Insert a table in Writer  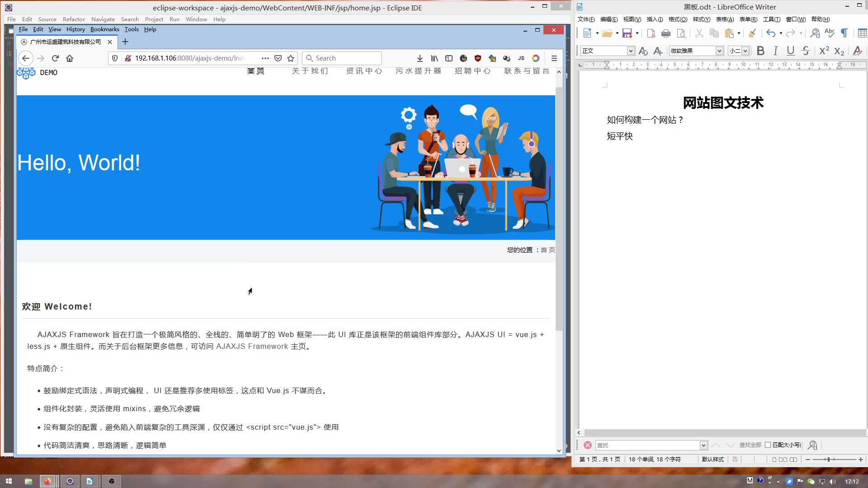click(863, 33)
